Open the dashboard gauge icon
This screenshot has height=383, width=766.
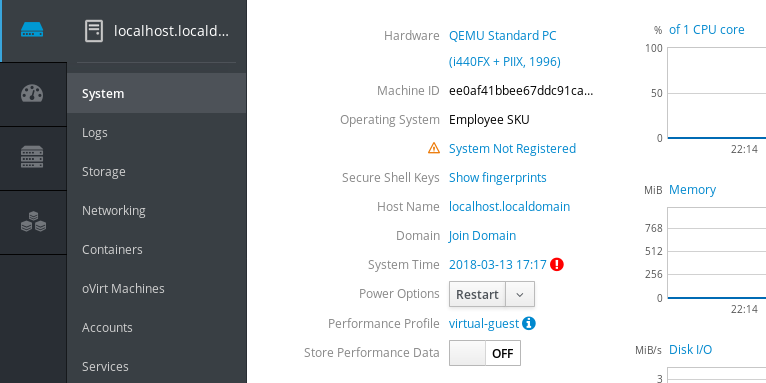point(32,93)
